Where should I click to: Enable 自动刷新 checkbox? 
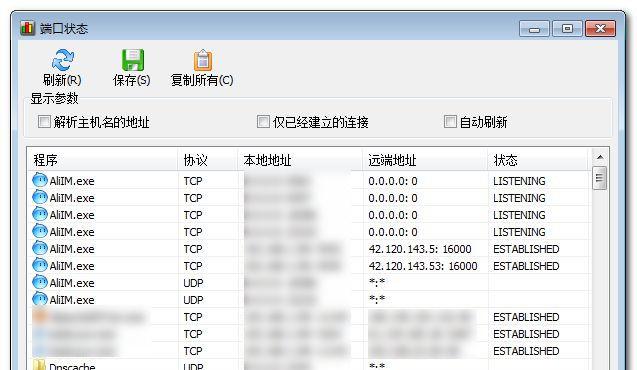click(x=450, y=121)
